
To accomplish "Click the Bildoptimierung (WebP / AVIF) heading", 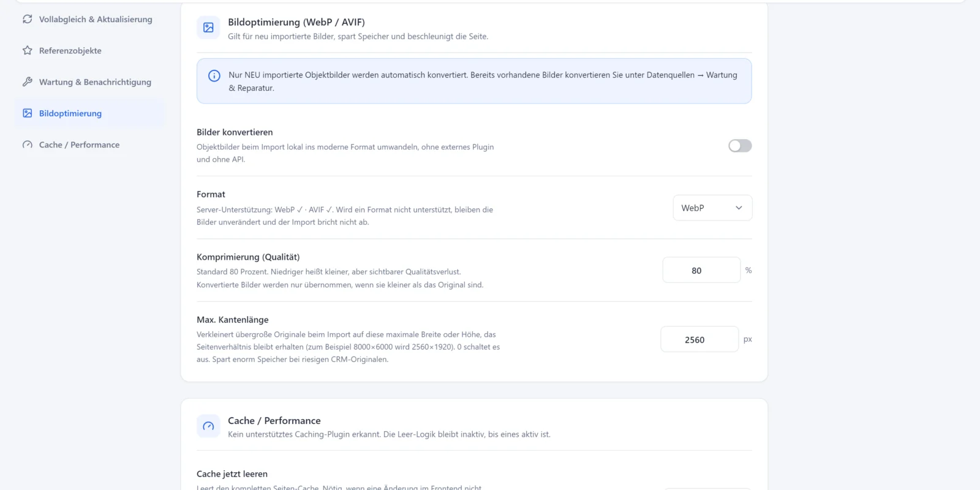I will (x=296, y=22).
